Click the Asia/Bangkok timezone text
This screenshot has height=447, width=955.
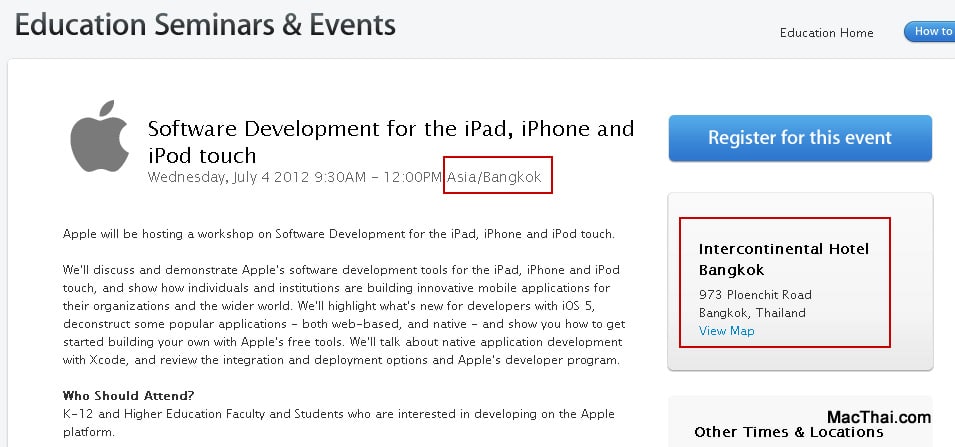494,177
